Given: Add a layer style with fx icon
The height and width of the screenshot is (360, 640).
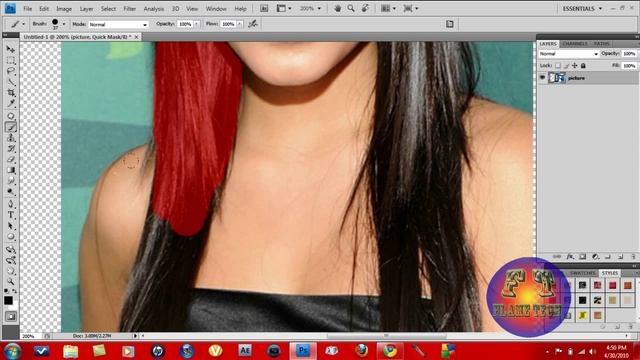Looking at the screenshot, I should point(570,257).
